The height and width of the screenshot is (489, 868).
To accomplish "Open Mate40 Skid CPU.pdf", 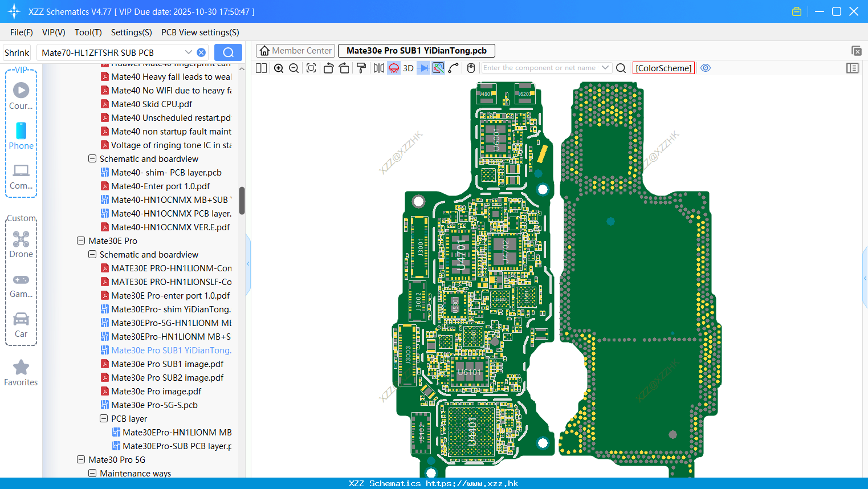I will pyautogui.click(x=152, y=104).
